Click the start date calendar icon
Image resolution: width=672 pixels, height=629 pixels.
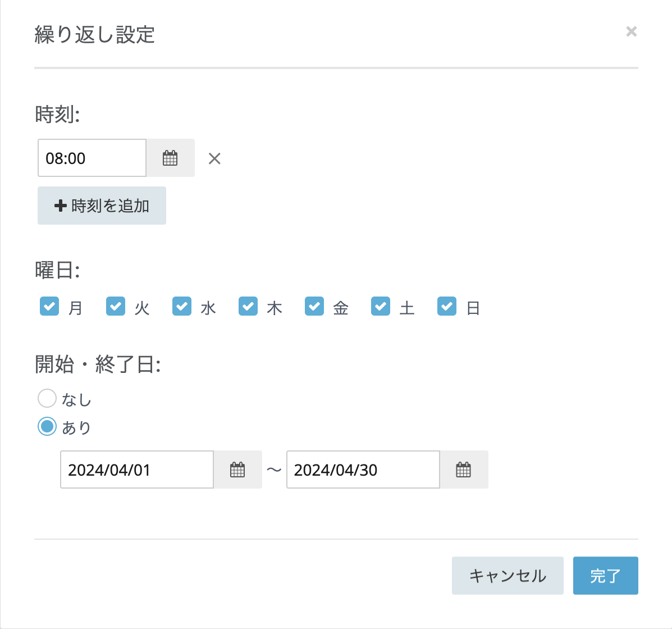click(237, 470)
